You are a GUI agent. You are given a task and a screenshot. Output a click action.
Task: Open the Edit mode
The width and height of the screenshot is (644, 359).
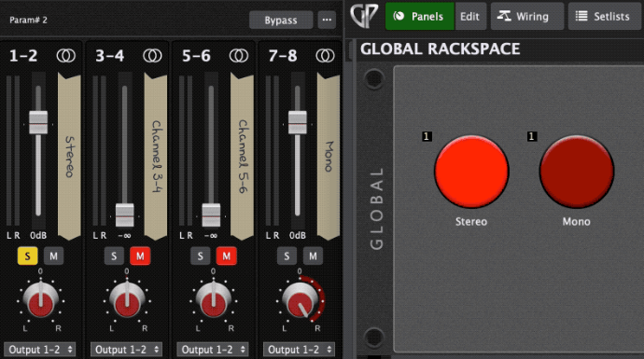point(469,16)
